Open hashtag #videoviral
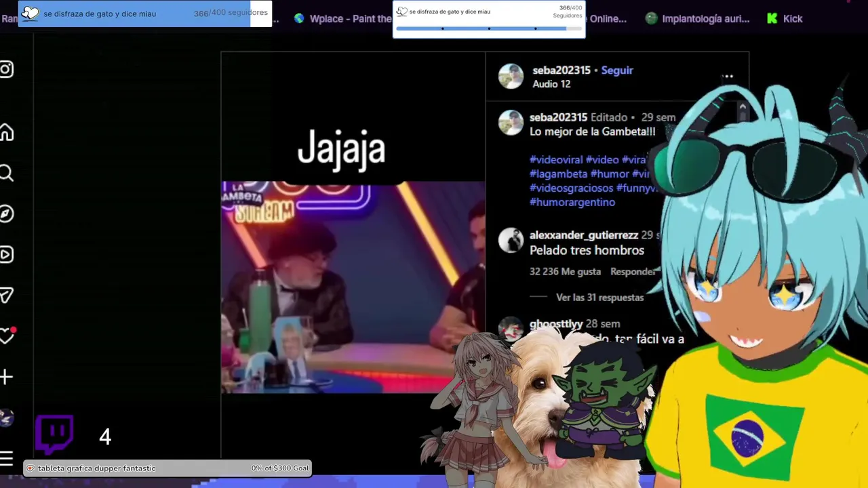This screenshot has height=488, width=868. [556, 160]
